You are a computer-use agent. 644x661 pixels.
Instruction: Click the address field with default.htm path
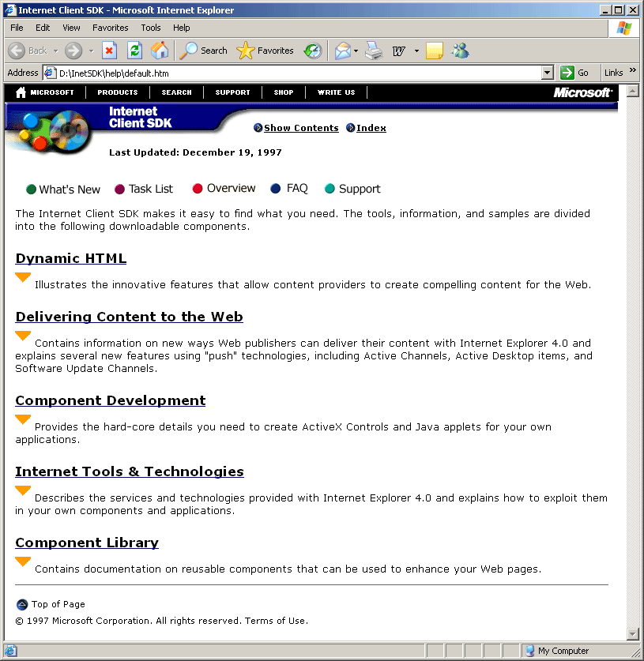point(292,73)
